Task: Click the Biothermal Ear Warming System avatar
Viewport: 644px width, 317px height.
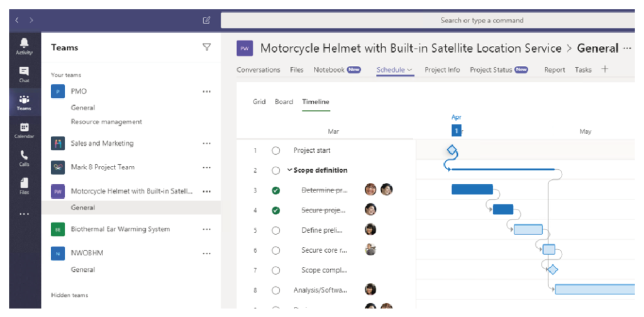Action: click(x=58, y=229)
